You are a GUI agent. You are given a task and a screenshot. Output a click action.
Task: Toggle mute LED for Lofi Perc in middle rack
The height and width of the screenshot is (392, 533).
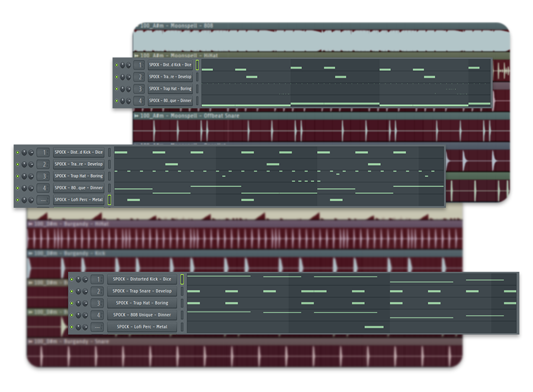17,200
